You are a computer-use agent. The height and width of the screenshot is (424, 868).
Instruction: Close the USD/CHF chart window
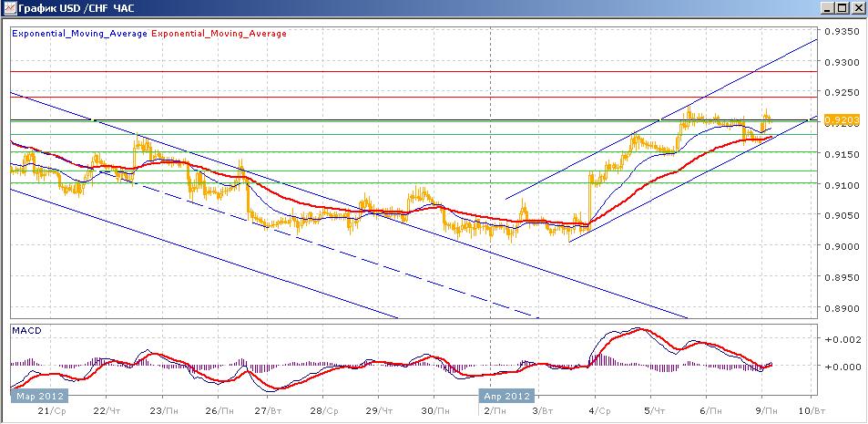(857, 8)
